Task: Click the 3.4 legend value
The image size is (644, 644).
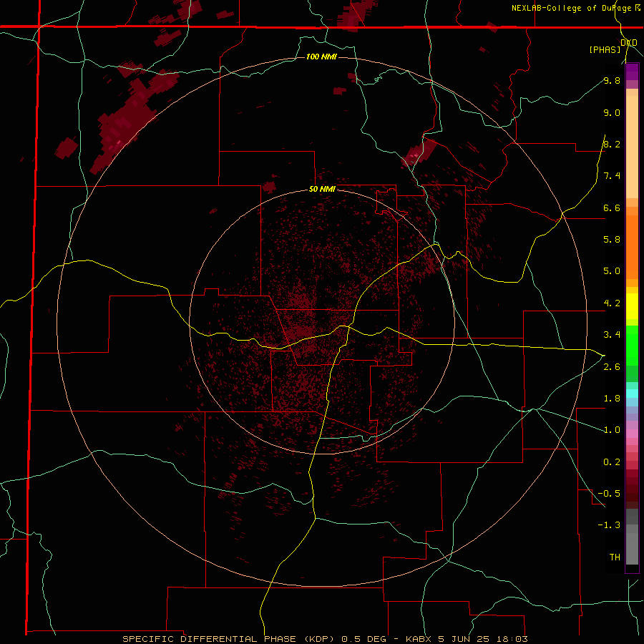Action: coord(612,334)
